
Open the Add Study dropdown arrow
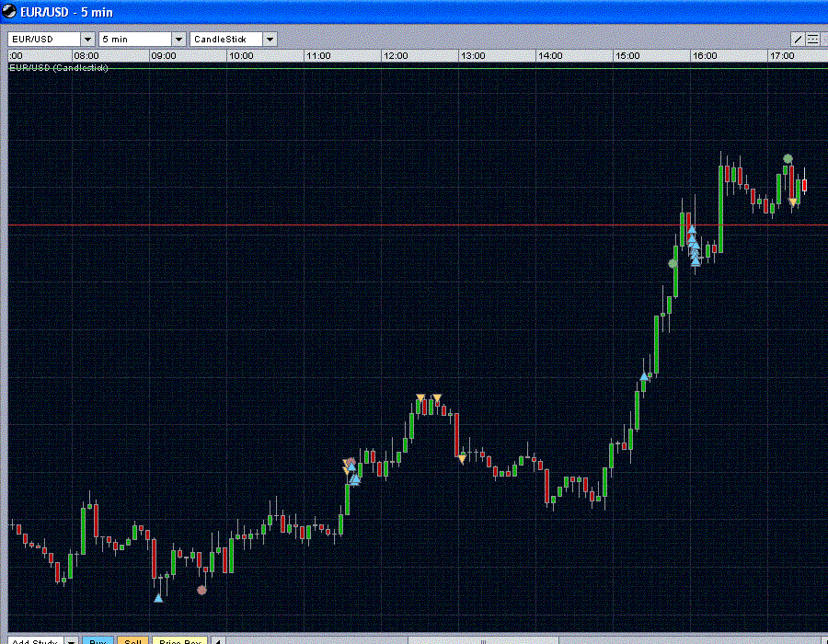click(71, 640)
